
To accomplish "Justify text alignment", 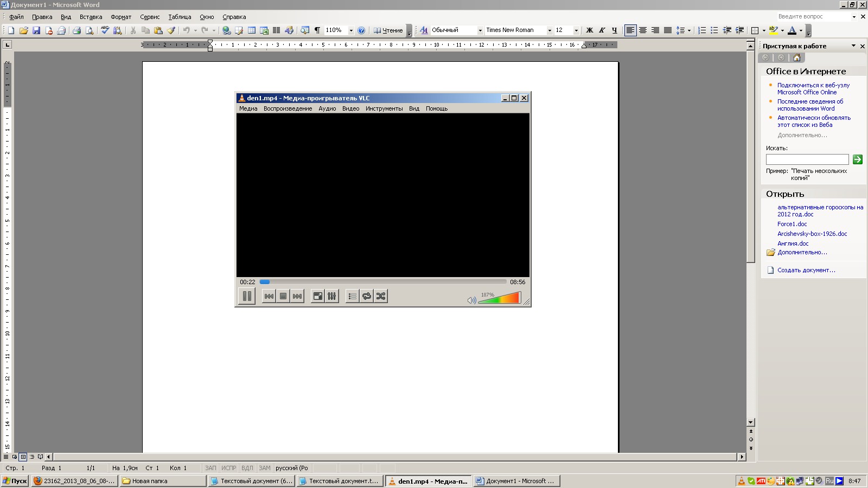I will point(668,30).
